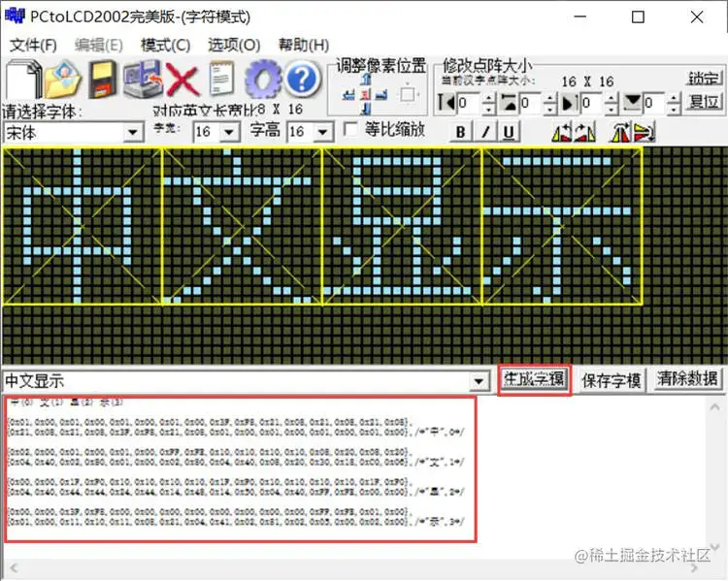
Task: Click the fourth yellow-red mirror/flip icon
Action: 645,133
